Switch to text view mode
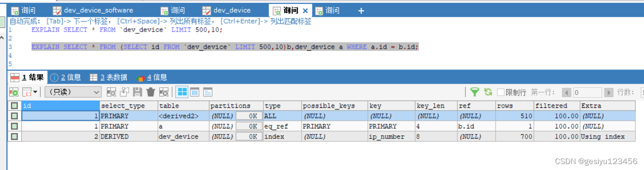This screenshot has width=644, height=170. point(208,92)
